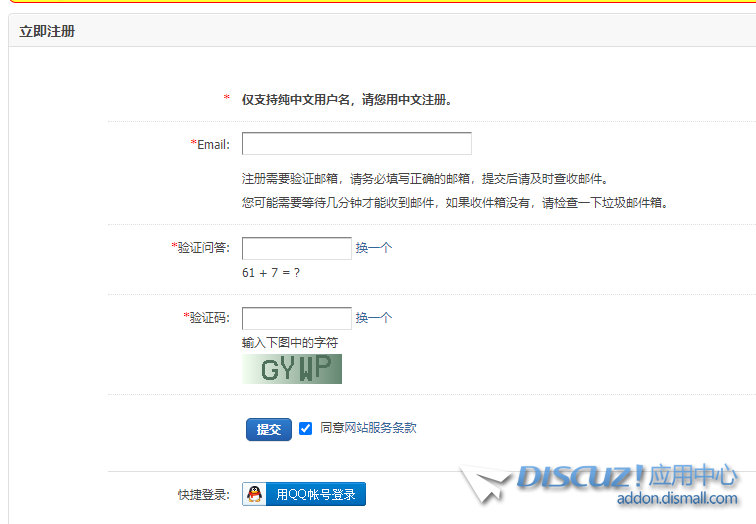
Task: Click the 注册需要验证邮箱 instruction line
Action: (425, 179)
